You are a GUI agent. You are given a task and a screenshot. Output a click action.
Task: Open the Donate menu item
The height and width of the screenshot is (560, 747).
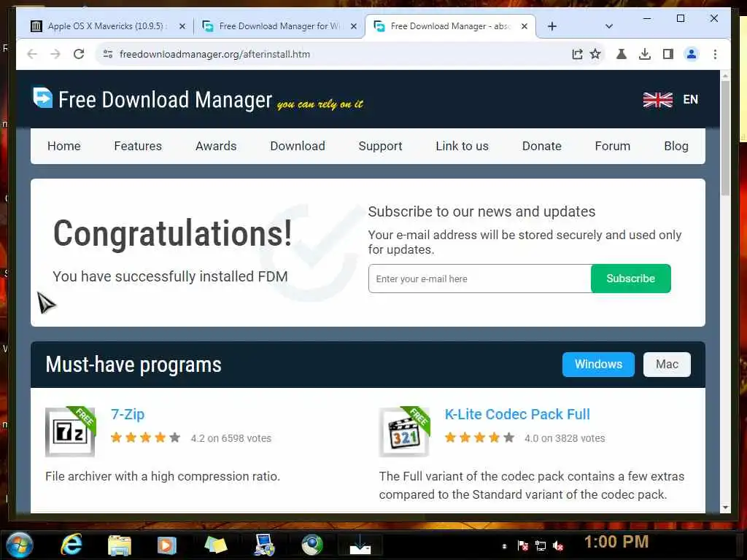click(542, 146)
